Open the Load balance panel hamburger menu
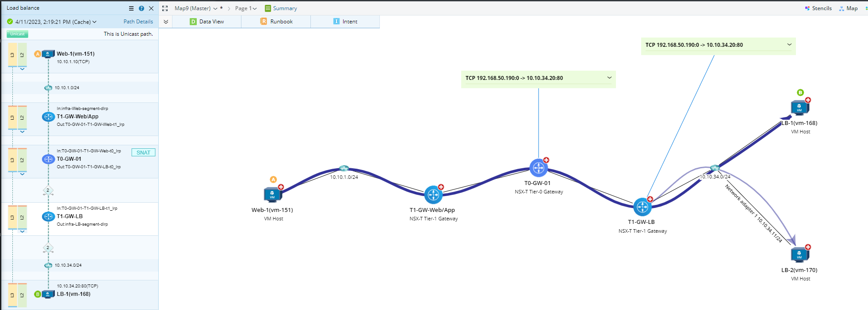Viewport: 868px width, 310px height. (x=131, y=8)
